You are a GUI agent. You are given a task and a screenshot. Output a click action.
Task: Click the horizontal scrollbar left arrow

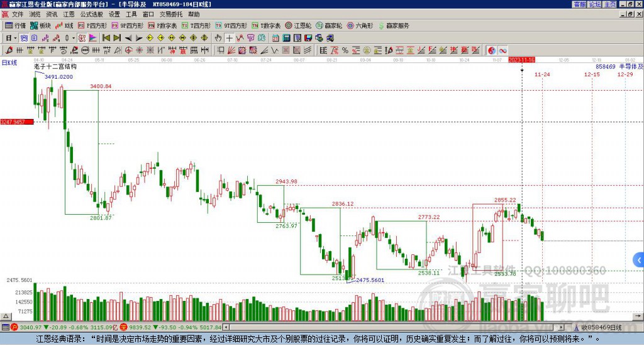pos(226,327)
